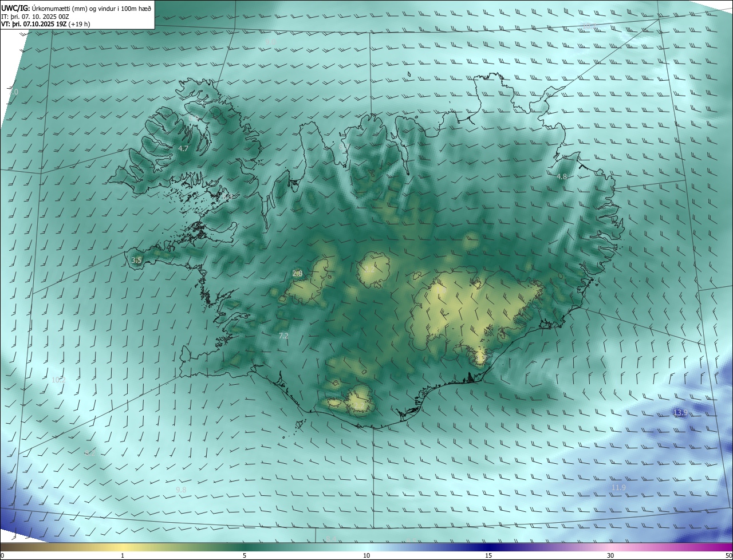This screenshot has height=560, width=733.
Task: Click the '9.8' value in the southern ocean
Action: [181, 490]
